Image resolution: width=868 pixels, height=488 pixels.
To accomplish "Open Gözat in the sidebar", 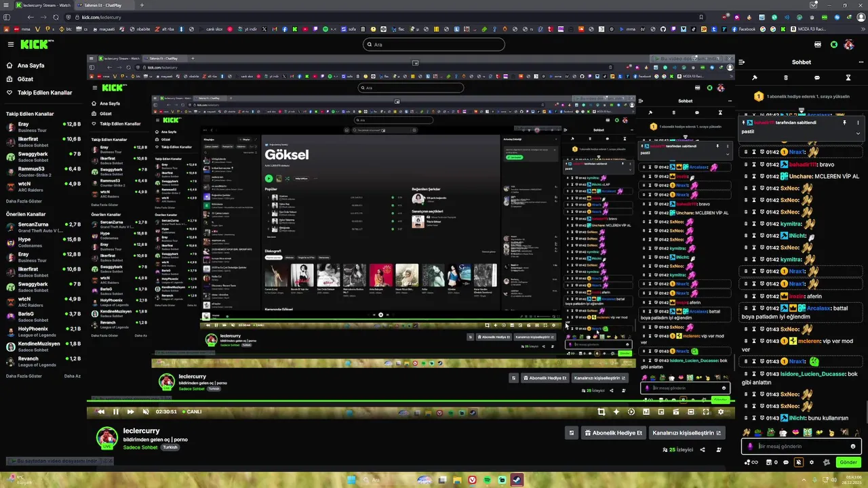I will click(24, 79).
